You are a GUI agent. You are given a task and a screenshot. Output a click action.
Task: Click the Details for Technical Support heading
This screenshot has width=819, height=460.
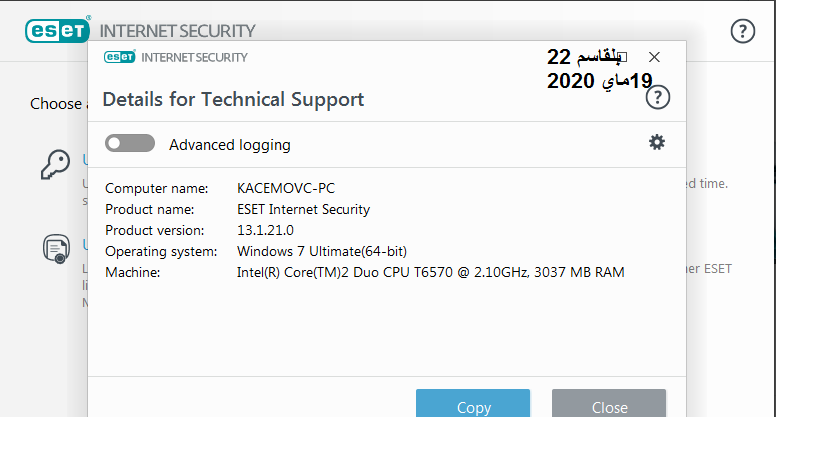pyautogui.click(x=233, y=99)
